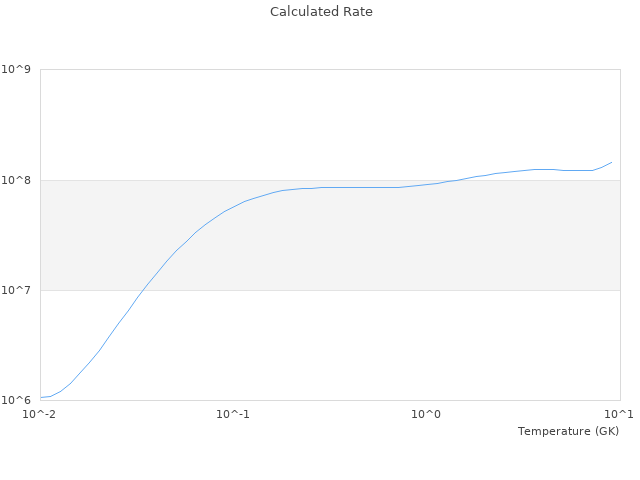Viewport: 640px width, 480px height.
Task: Select the 10^8 y-axis tick label
Action: tap(17, 180)
